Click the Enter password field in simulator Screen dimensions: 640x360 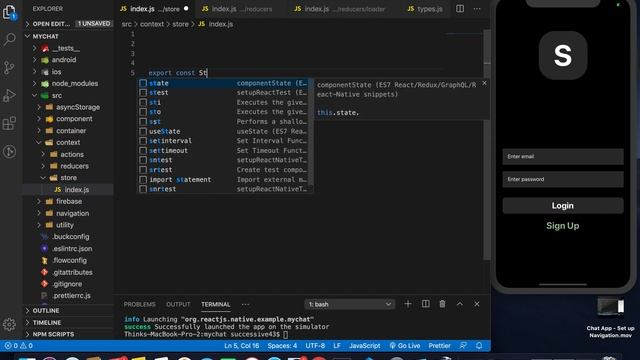(562, 180)
